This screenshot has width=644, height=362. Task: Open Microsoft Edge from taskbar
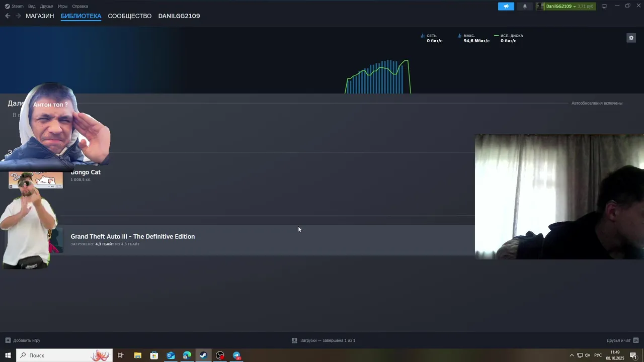coord(187,355)
